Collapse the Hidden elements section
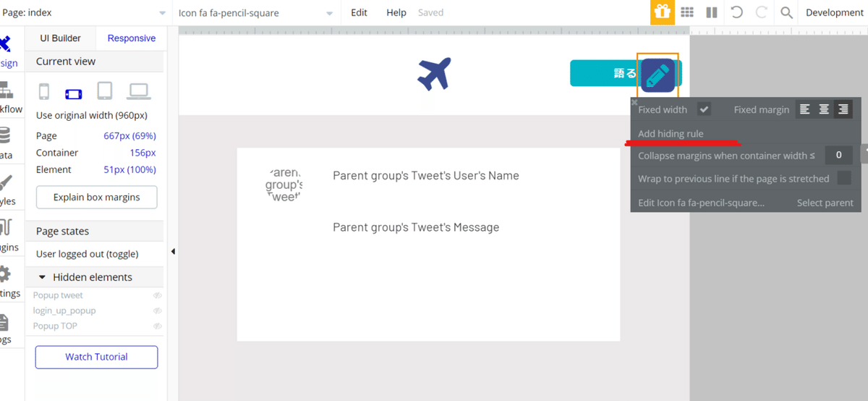This screenshot has width=868, height=401. [43, 277]
